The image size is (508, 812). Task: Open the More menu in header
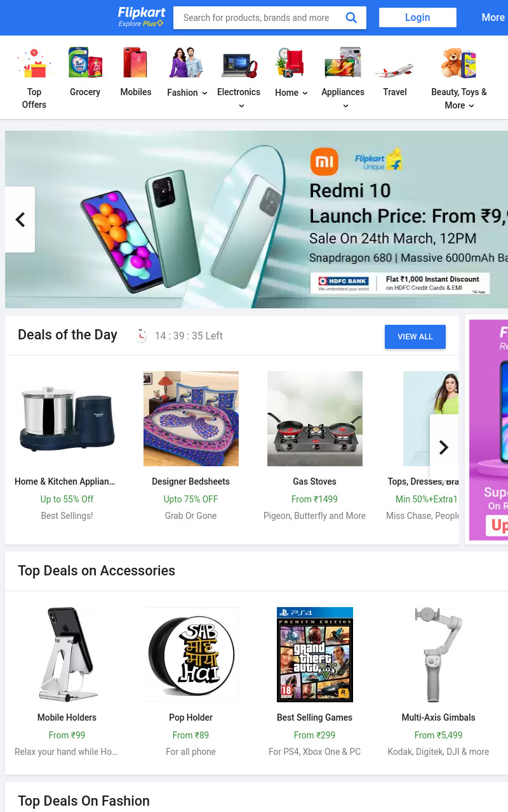click(x=493, y=18)
